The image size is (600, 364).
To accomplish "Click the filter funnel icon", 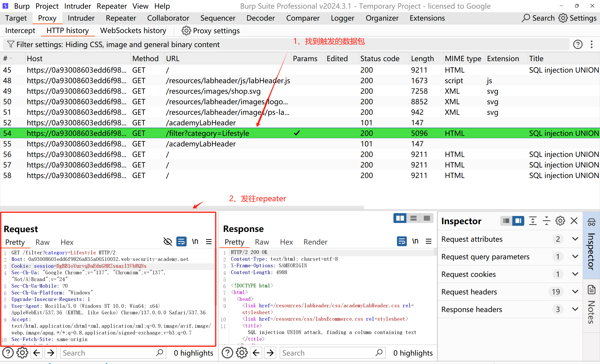I will pos(11,44).
